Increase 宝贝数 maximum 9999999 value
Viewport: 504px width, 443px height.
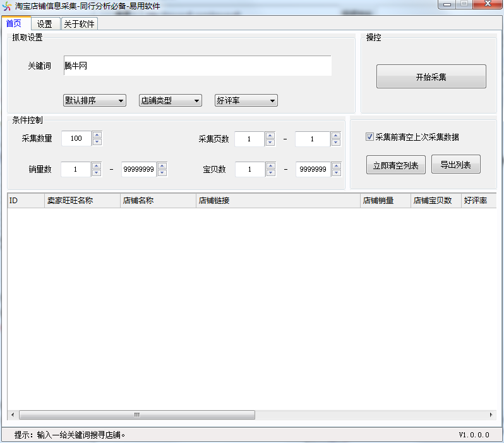337,166
